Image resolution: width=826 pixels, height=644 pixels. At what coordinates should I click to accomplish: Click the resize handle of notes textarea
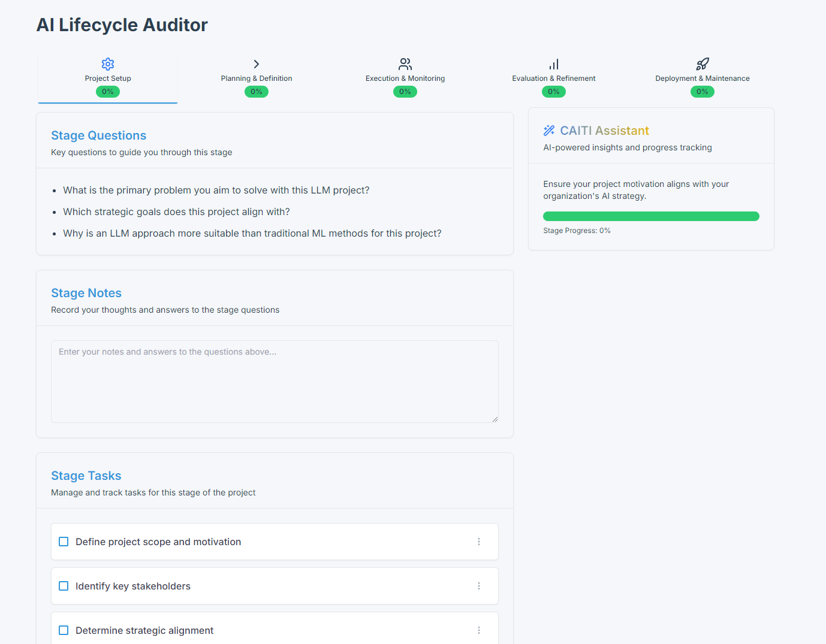pyautogui.click(x=495, y=419)
